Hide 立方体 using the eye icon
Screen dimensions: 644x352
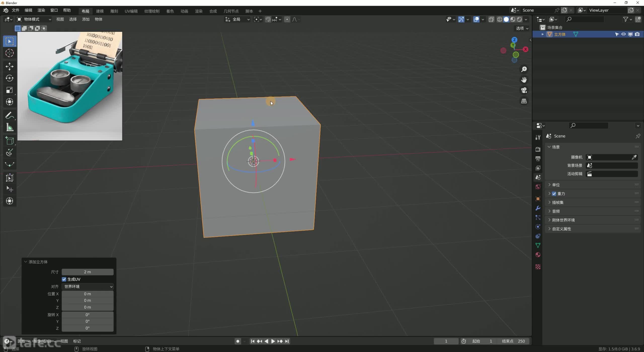click(x=623, y=34)
